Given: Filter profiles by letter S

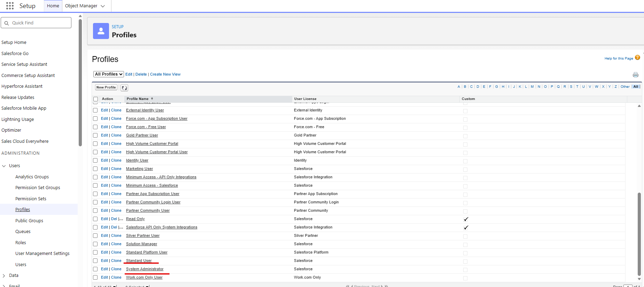Looking at the screenshot, I should point(571,87).
